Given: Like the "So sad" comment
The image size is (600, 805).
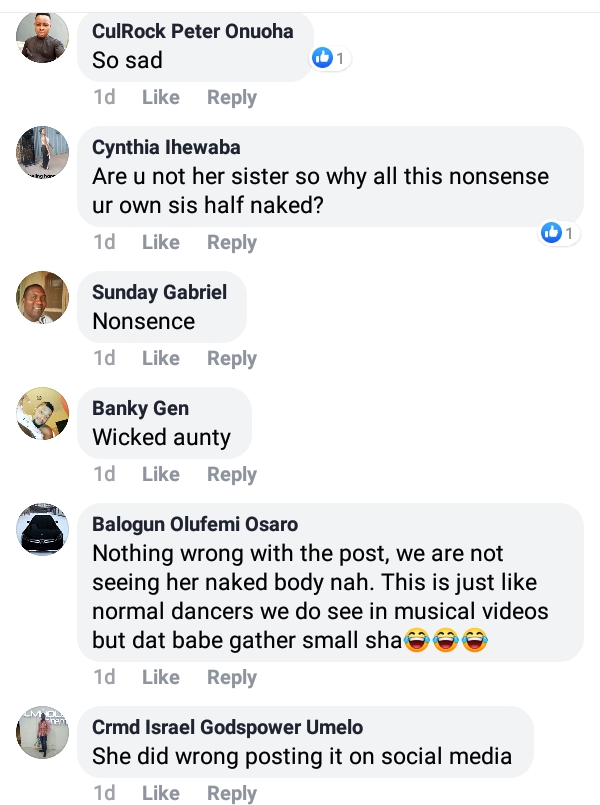Looking at the screenshot, I should pos(160,97).
